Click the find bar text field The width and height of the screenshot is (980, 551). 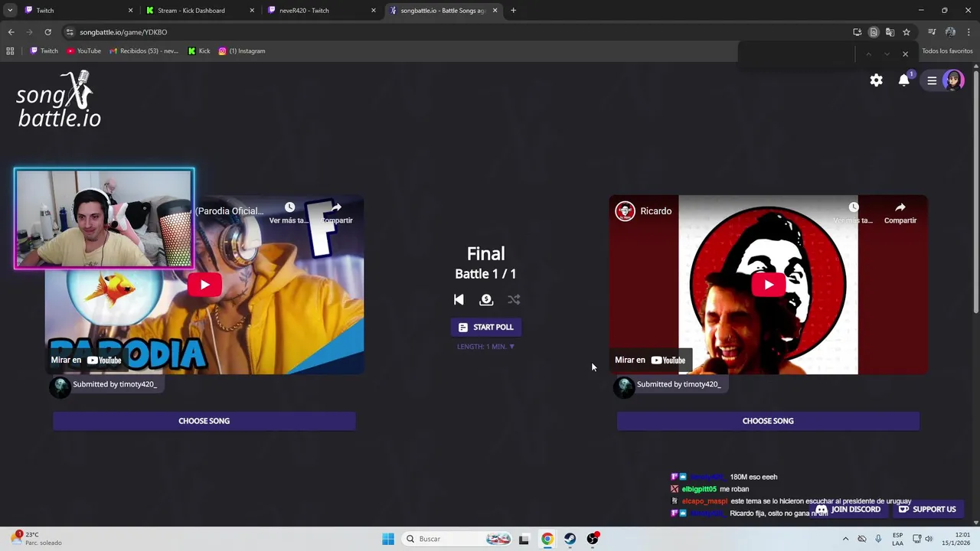click(796, 54)
